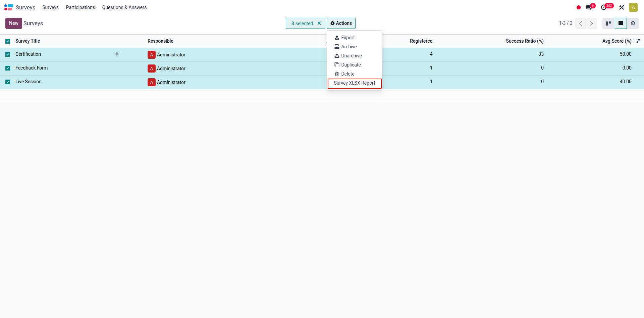The height and width of the screenshot is (318, 644).
Task: Toggle the select-all header checkbox
Action: pyautogui.click(x=8, y=41)
